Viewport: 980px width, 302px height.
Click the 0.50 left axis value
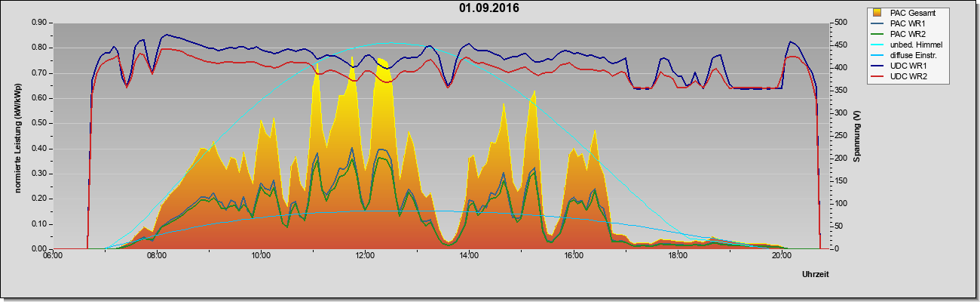coord(39,123)
